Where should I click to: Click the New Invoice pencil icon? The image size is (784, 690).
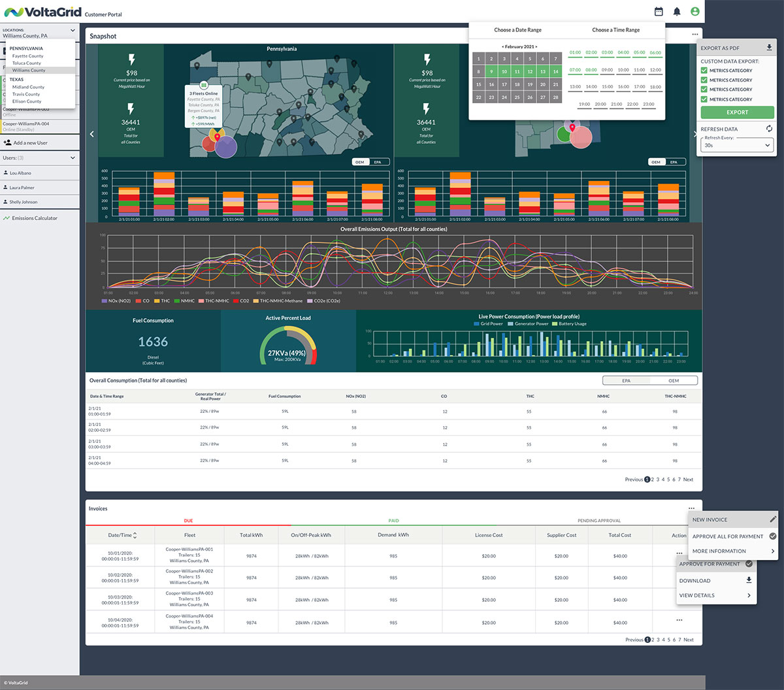[772, 519]
